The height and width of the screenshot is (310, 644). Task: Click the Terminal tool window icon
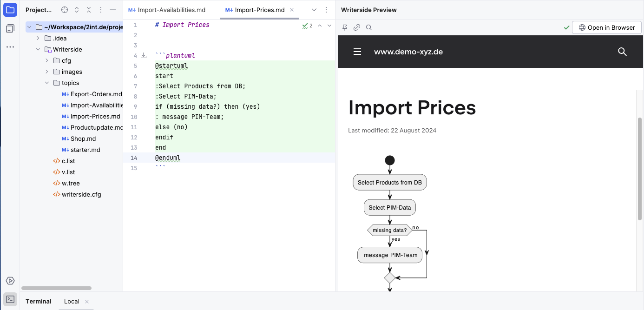[x=10, y=299]
